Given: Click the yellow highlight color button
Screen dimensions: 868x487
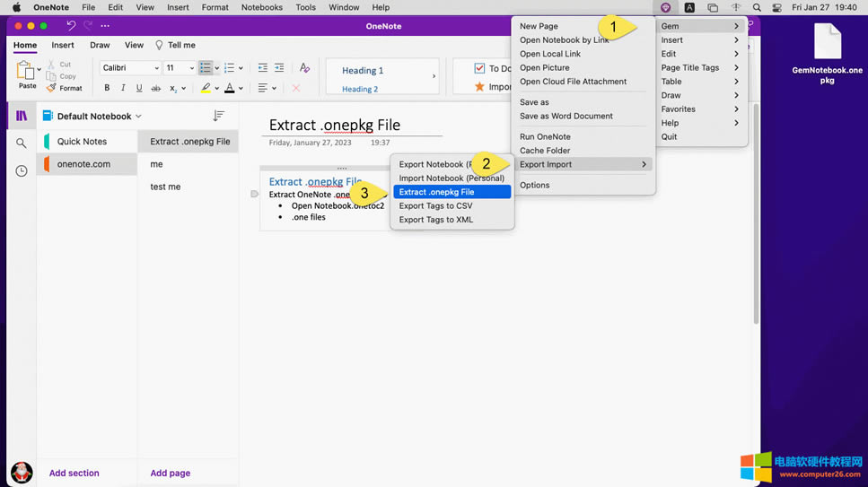Looking at the screenshot, I should 206,88.
